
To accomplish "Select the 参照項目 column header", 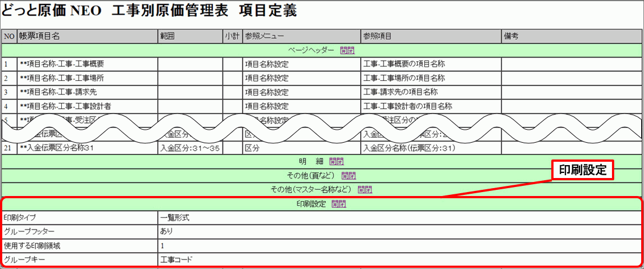I will point(431,36).
